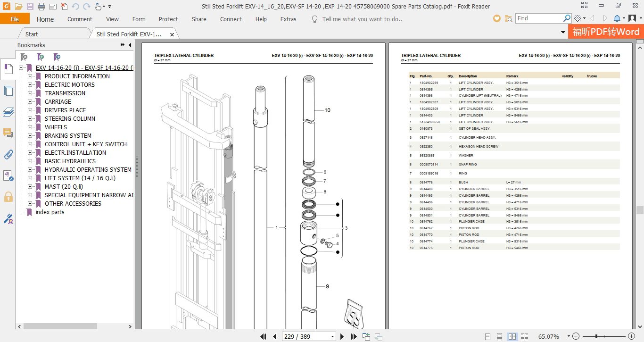Open the View ribbon tab
The height and width of the screenshot is (342, 644).
coord(112,19)
